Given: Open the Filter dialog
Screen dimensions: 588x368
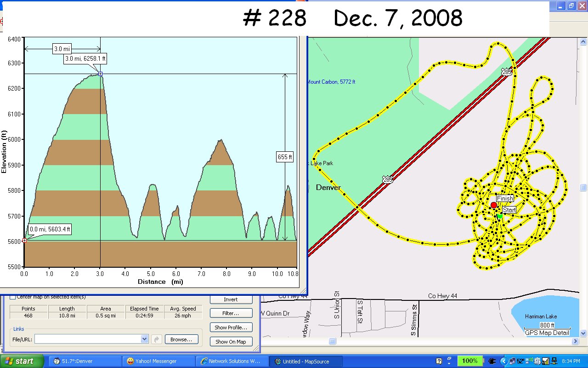Looking at the screenshot, I should click(x=231, y=313).
